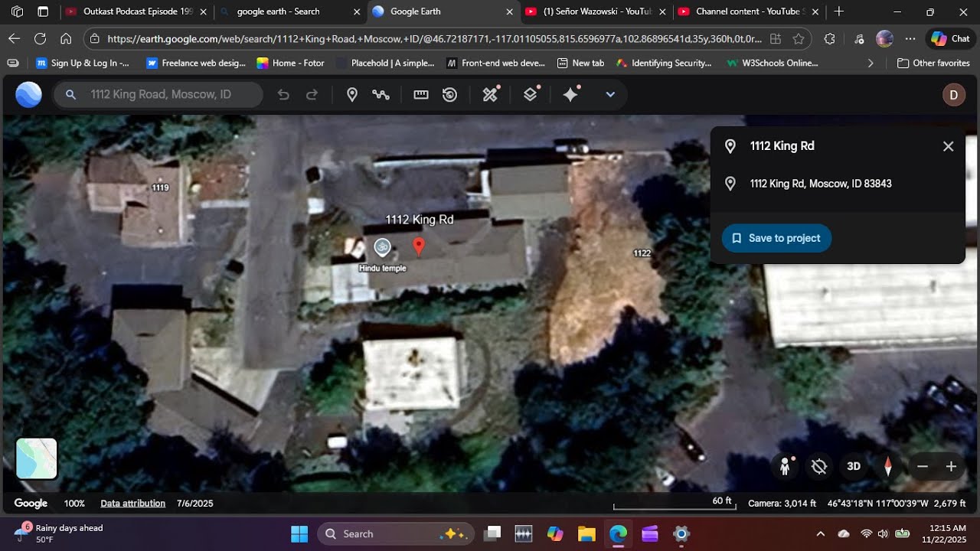
Task: Click the compass to reset north
Action: (888, 466)
